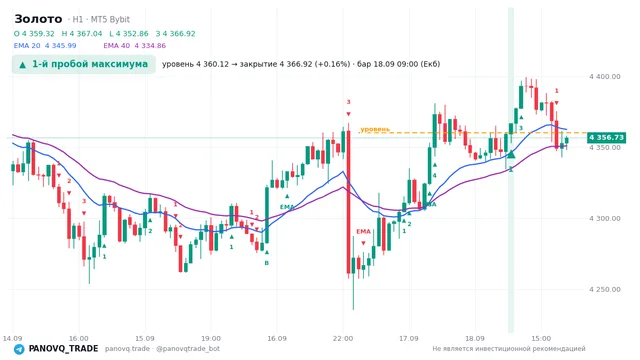This screenshot has height=360, width=640.
Task: Click the 14.09 date on the time axis
Action: point(12,338)
